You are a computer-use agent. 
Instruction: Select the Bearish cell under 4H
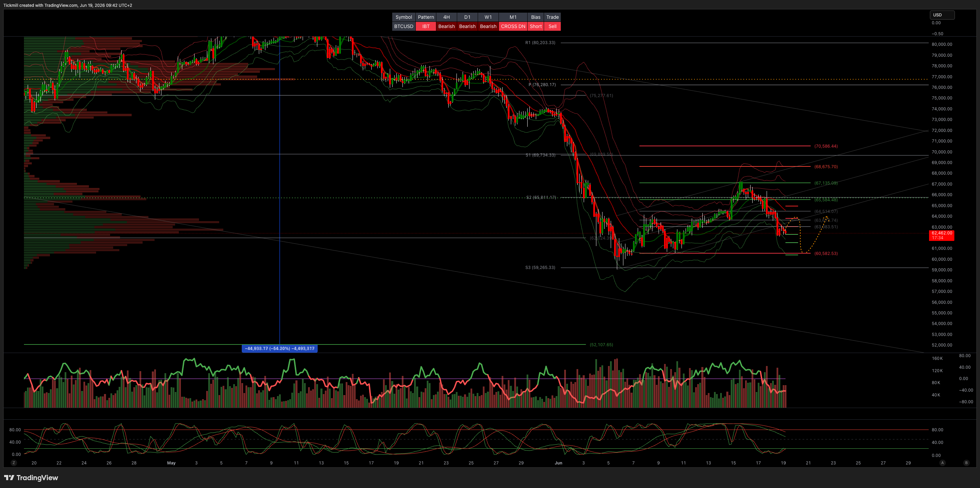pos(446,26)
